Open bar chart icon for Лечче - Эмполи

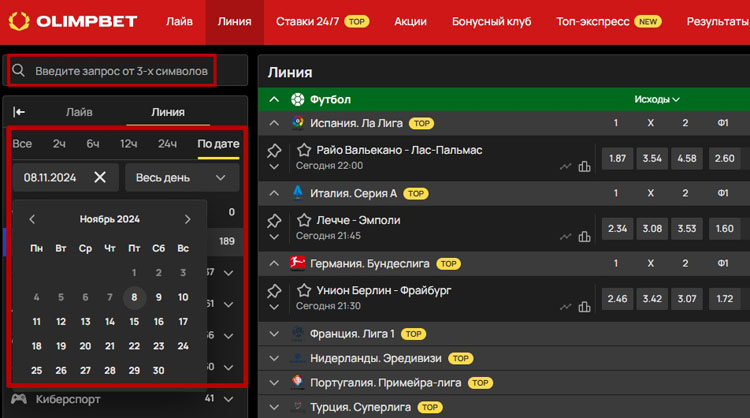(x=584, y=236)
